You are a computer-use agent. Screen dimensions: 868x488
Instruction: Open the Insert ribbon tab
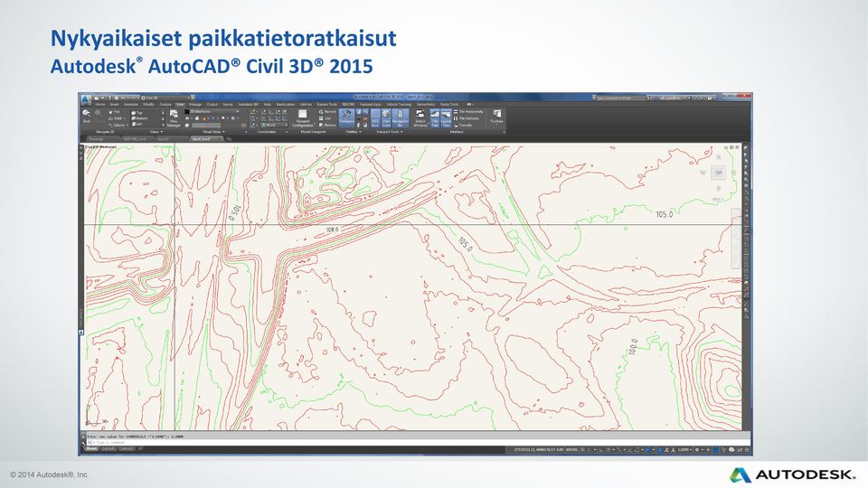pos(114,105)
